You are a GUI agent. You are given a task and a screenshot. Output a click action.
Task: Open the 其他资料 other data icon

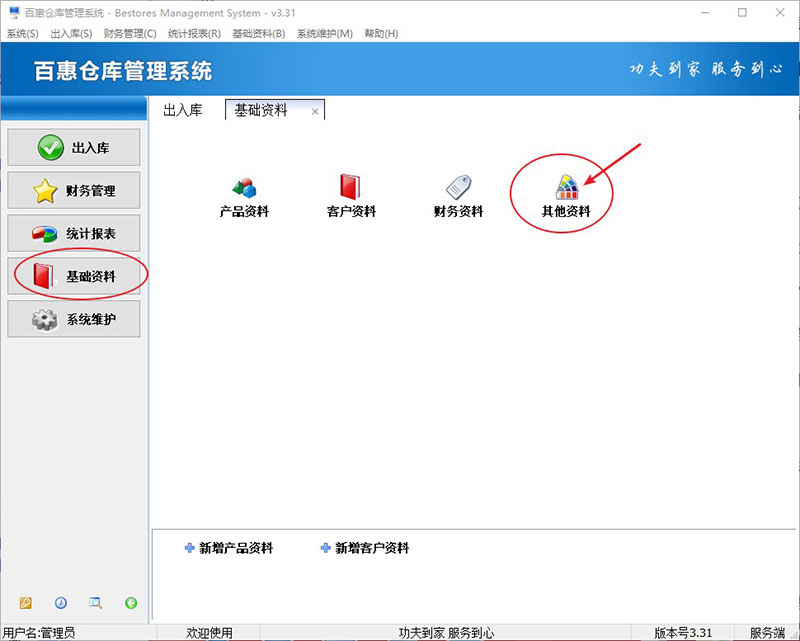[x=566, y=196]
